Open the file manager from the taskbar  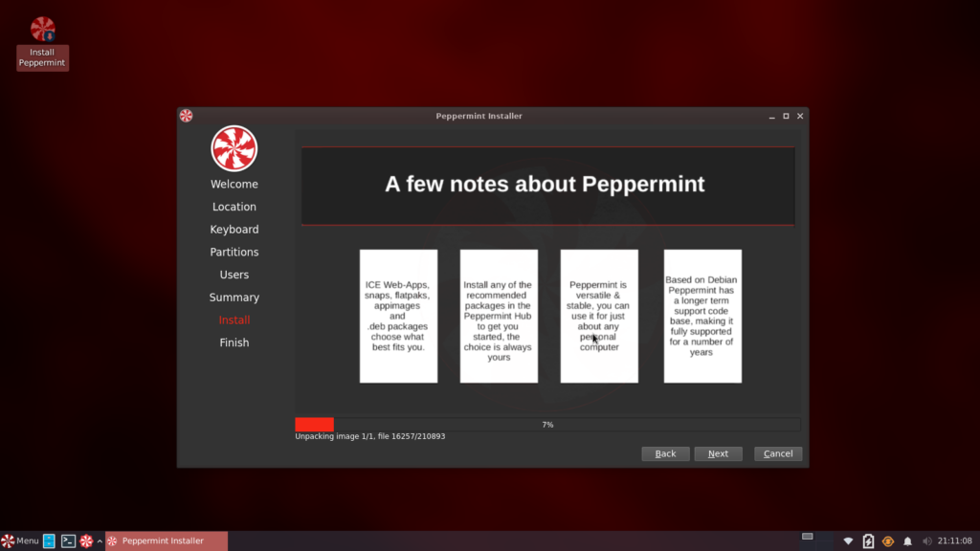pos(49,540)
